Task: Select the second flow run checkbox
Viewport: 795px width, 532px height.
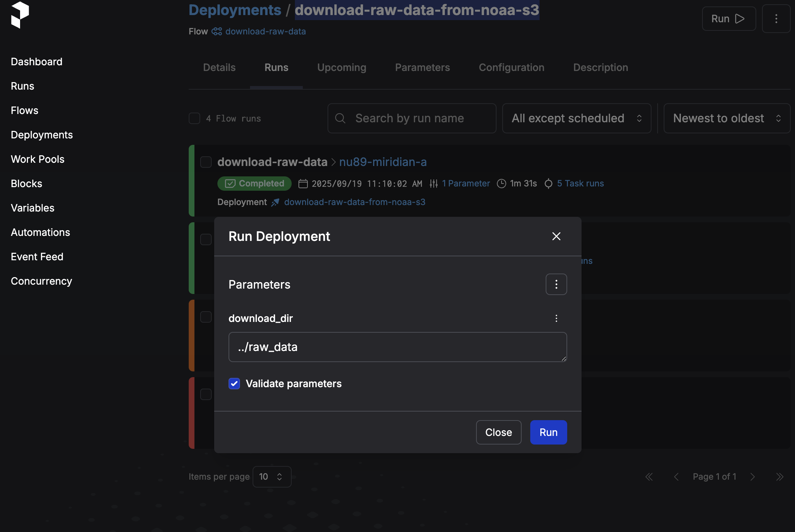Action: (x=206, y=239)
